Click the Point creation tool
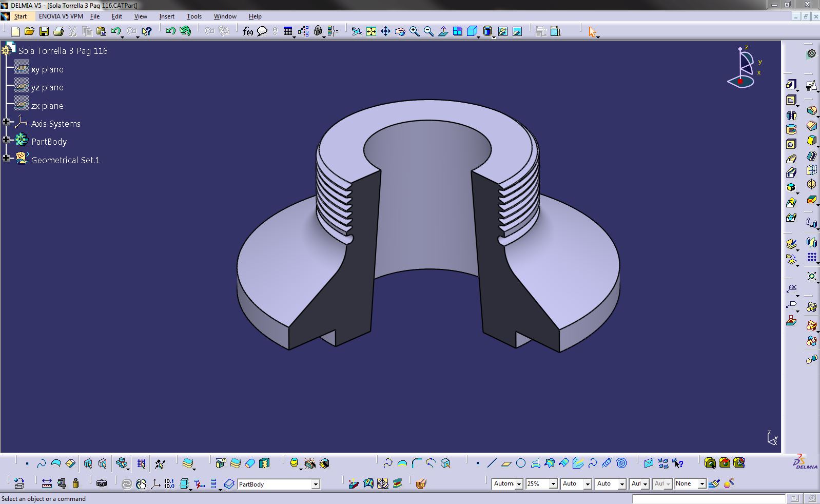Image resolution: width=820 pixels, height=504 pixels. [477, 463]
